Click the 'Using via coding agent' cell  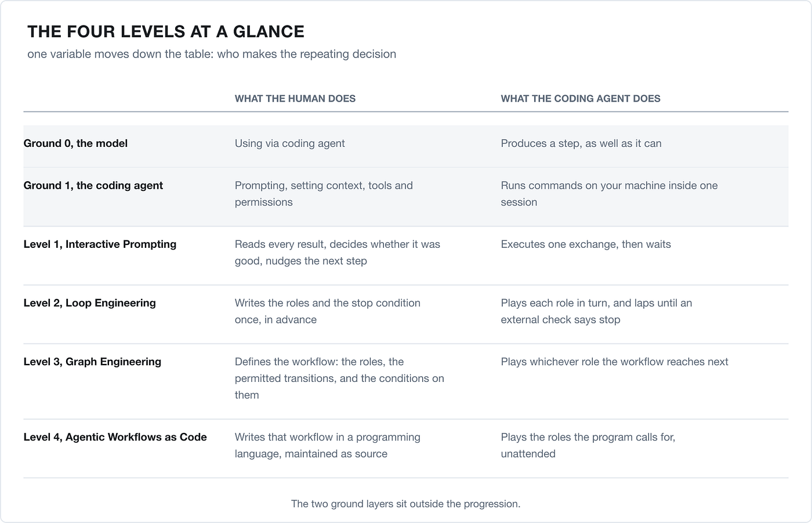coord(290,143)
